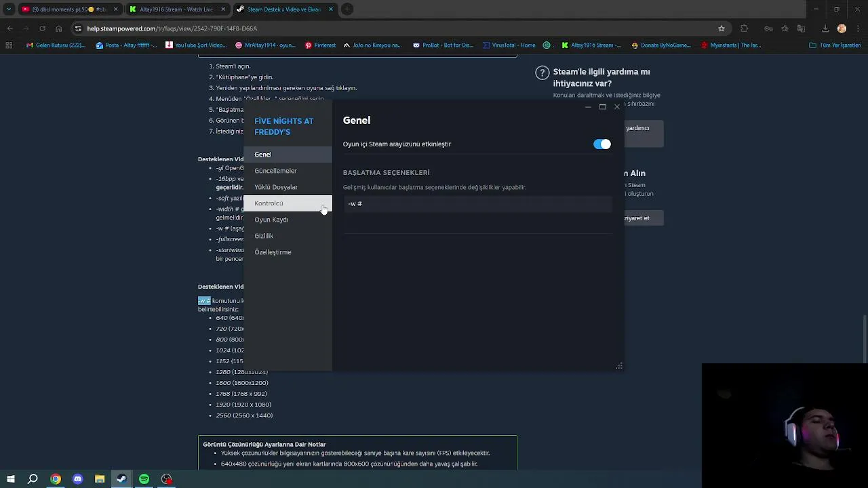Minimize the Steam properties dialog
Image resolution: width=868 pixels, height=488 pixels.
pyautogui.click(x=588, y=107)
